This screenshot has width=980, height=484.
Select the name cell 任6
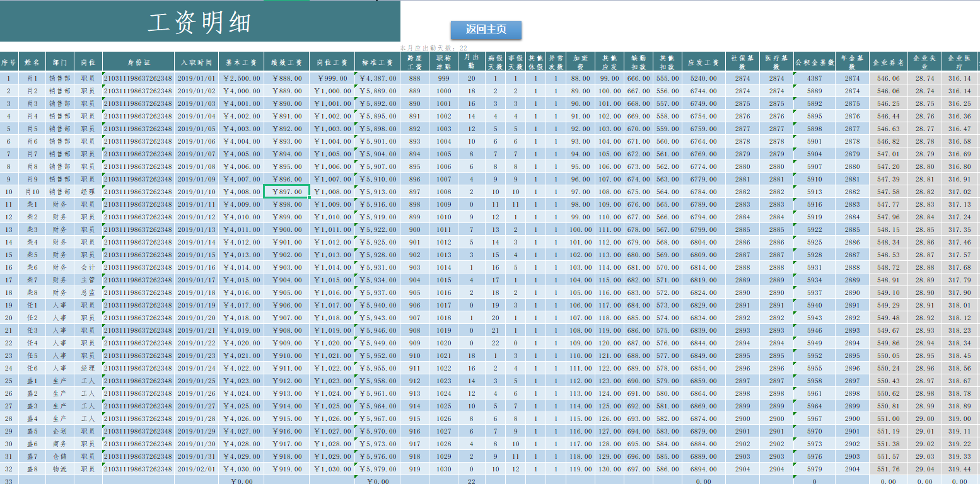(32, 369)
